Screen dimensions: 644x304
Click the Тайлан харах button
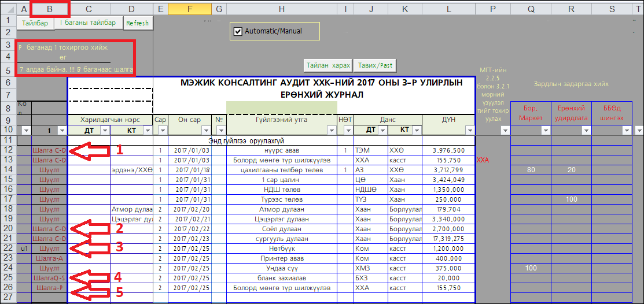point(328,65)
